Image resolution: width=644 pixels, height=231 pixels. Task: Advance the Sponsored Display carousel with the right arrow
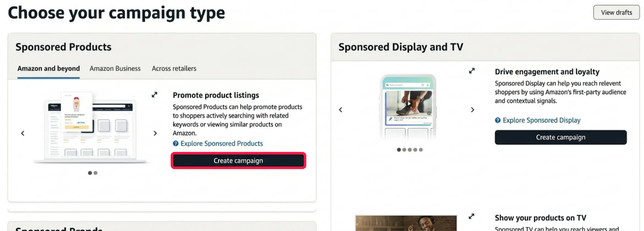click(x=473, y=110)
